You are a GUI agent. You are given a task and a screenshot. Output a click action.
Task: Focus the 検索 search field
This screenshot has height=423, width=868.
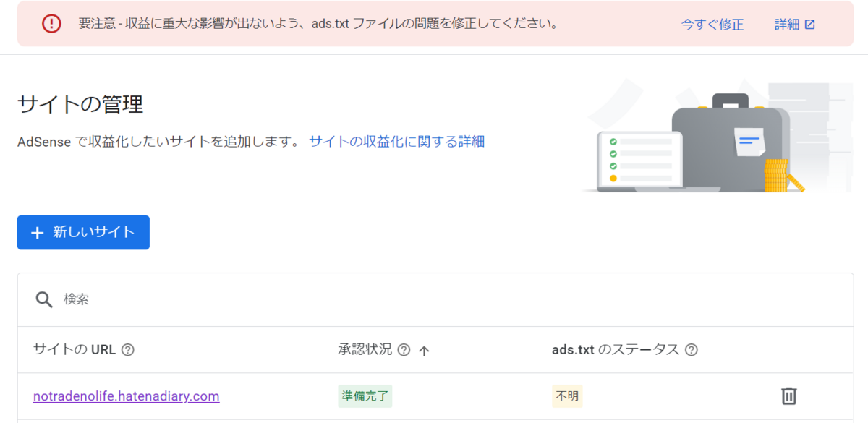[x=435, y=299]
